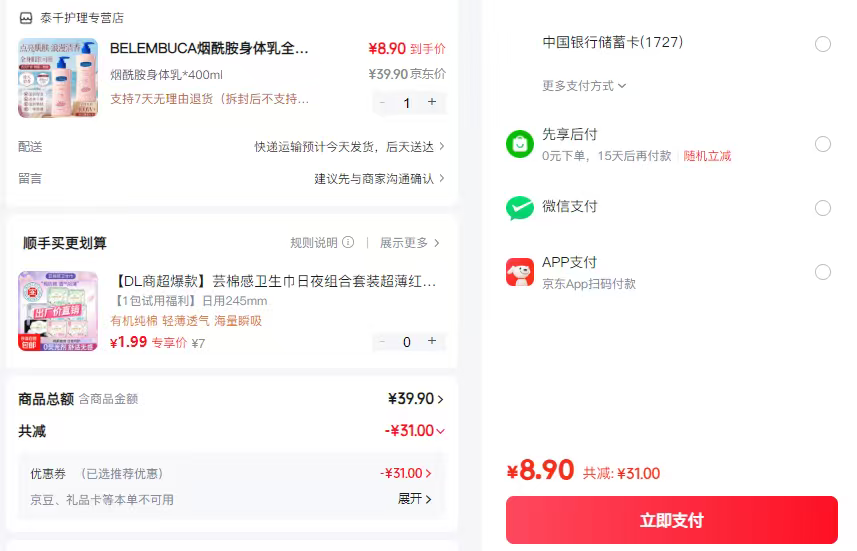
Task: Open the 芸棉感卫生巾 product thumbnail
Action: coord(58,311)
